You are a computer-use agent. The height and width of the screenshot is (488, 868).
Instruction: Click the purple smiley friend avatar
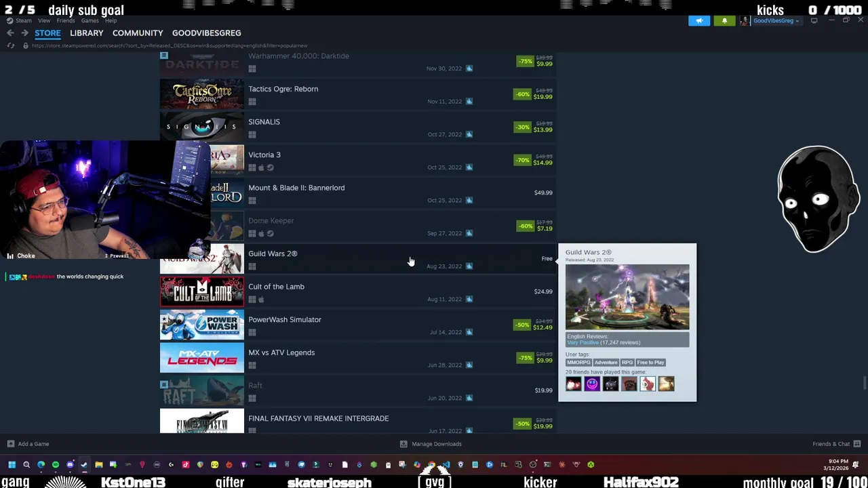592,384
